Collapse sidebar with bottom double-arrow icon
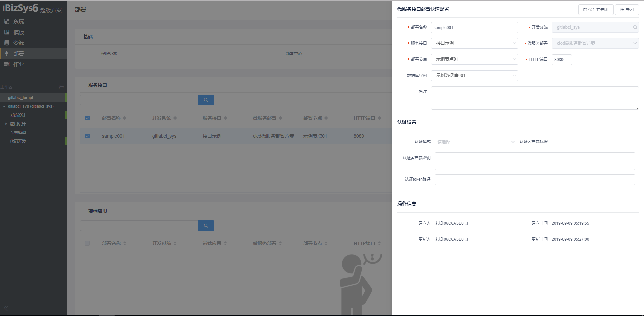This screenshot has width=644, height=316. (x=6, y=308)
